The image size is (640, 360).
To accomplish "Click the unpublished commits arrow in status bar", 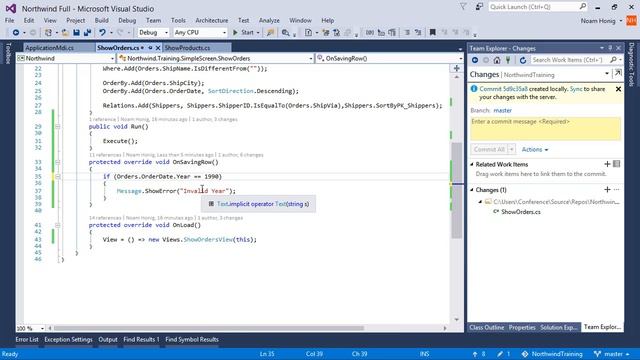I will 478,354.
